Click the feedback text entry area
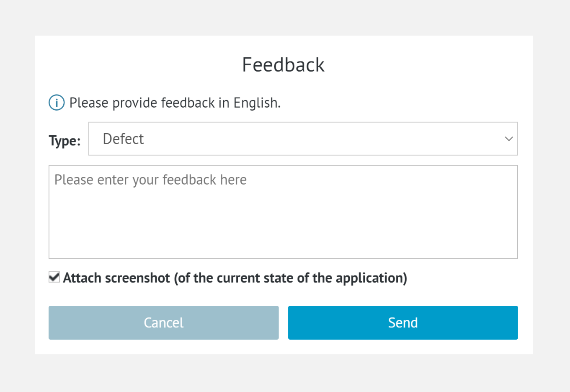The image size is (570, 392). (283, 211)
